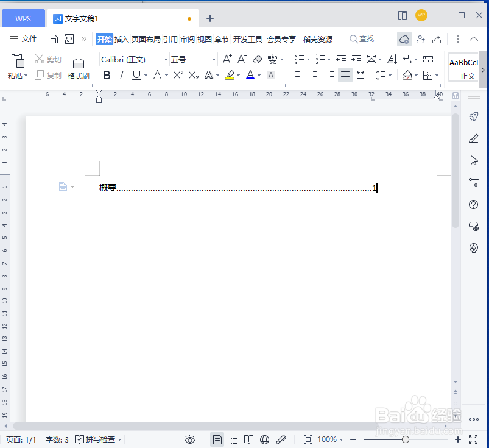Zoom out with minus button

(353, 439)
